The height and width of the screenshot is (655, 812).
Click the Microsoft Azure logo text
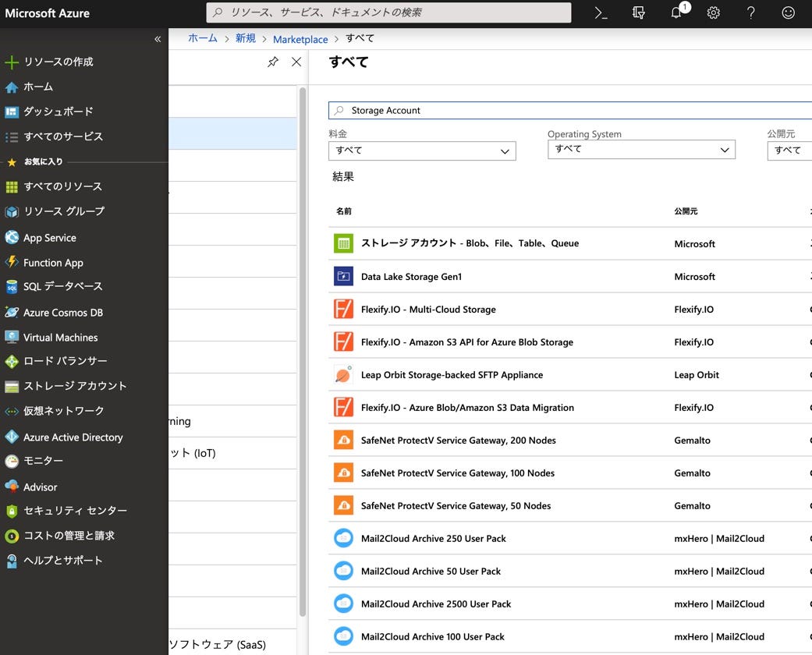point(47,13)
